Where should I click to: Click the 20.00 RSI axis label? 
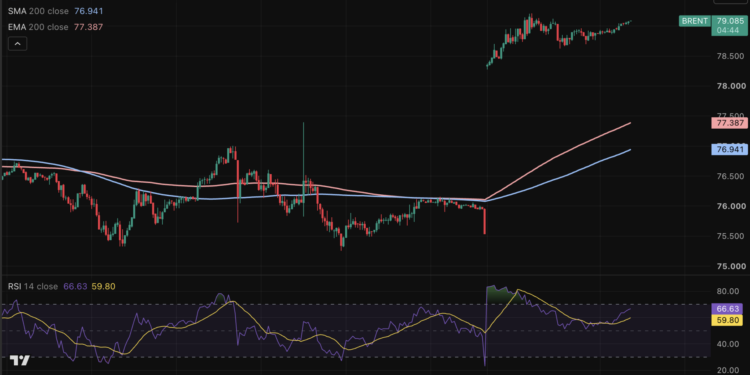(x=729, y=370)
